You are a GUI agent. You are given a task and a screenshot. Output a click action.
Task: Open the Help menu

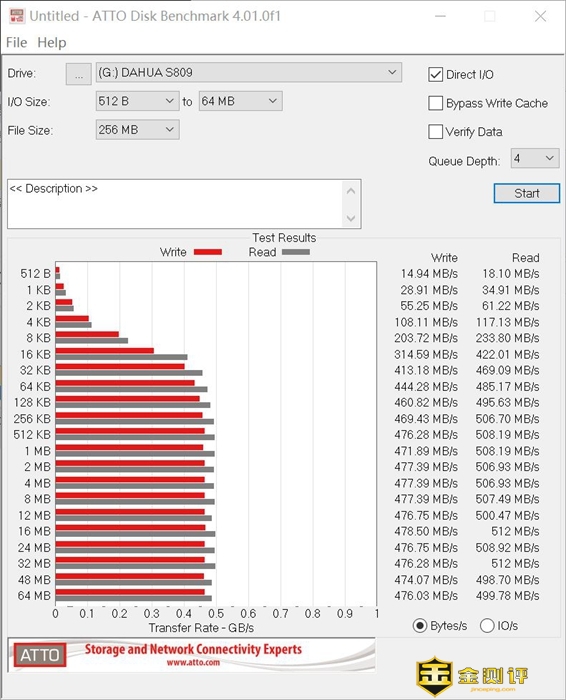52,42
